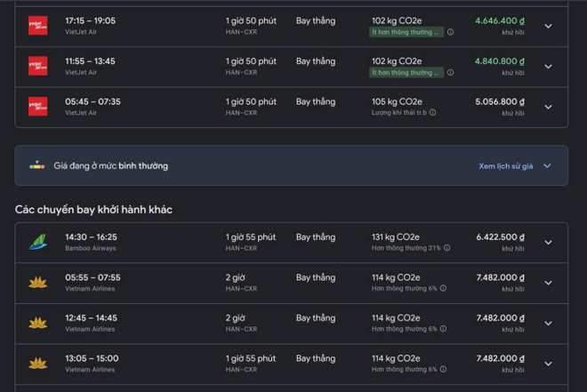Open emissions info icon on 12:45 flight
Image resolution: width=587 pixels, height=392 pixels.
point(443,329)
